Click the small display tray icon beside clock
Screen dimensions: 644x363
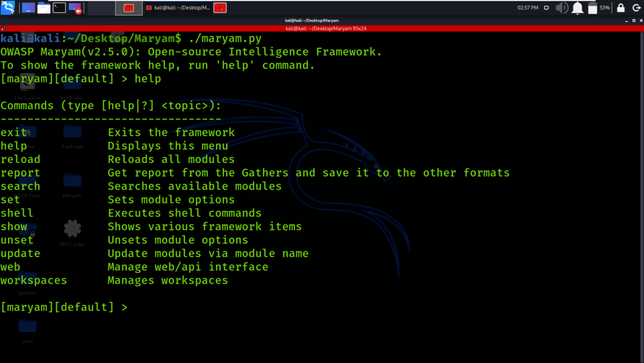click(x=546, y=7)
